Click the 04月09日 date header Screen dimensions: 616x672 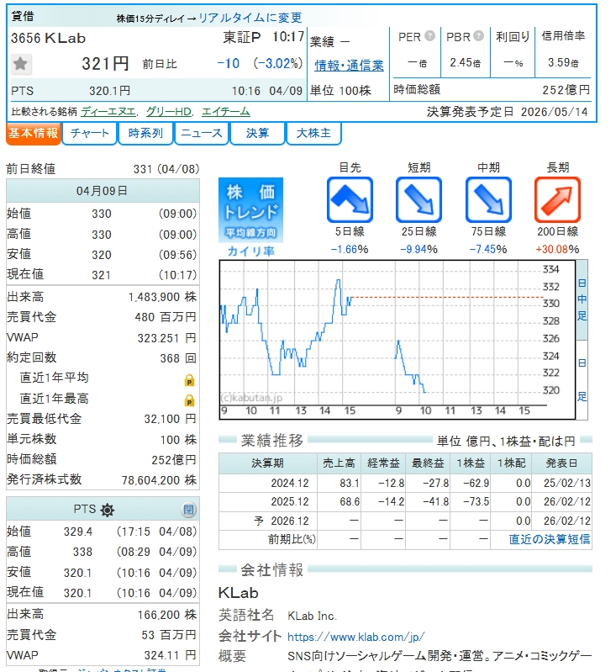(103, 191)
